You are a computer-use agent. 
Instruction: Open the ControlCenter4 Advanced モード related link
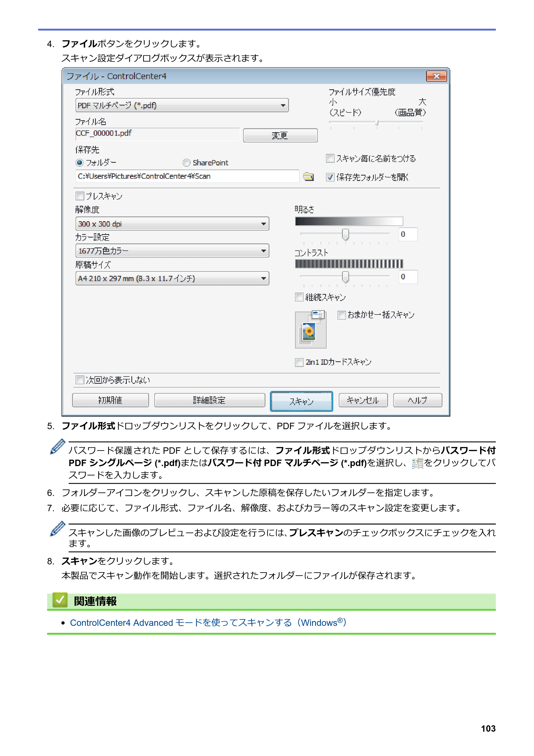(x=208, y=623)
